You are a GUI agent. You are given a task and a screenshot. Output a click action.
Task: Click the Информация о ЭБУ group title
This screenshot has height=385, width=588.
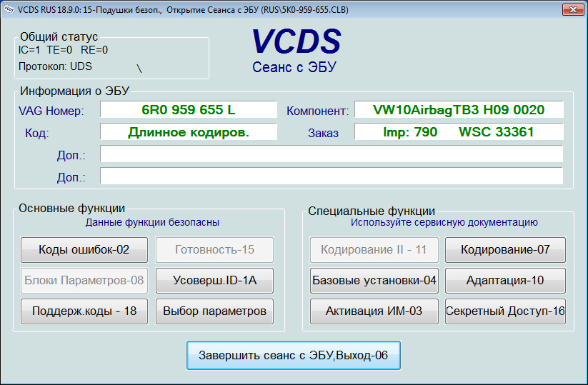(74, 91)
